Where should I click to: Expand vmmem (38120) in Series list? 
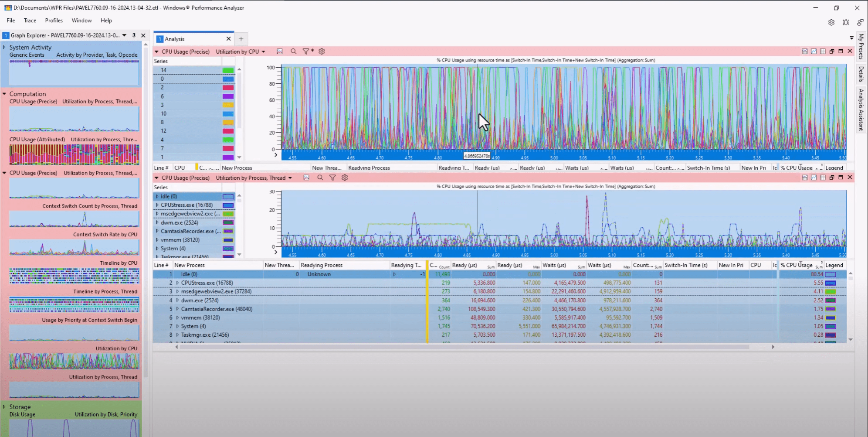[x=157, y=240]
